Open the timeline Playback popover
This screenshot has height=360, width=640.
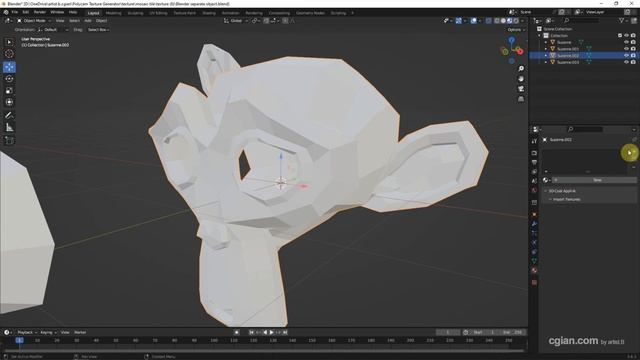[27, 332]
